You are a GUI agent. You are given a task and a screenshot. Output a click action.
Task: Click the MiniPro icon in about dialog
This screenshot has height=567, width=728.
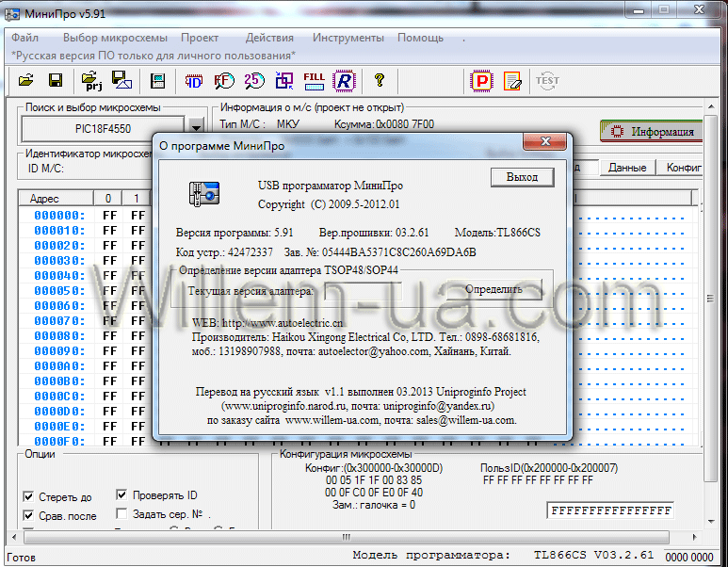coord(203,193)
